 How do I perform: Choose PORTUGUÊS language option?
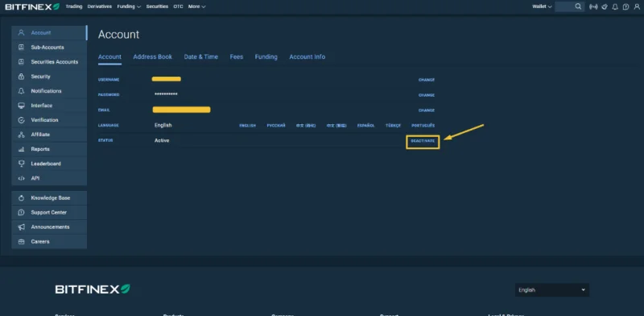pos(423,126)
